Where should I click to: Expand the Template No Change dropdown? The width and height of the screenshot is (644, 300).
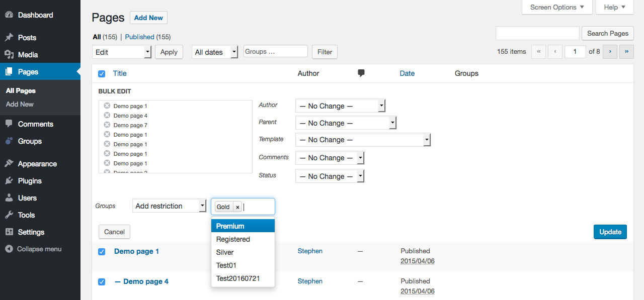point(363,140)
